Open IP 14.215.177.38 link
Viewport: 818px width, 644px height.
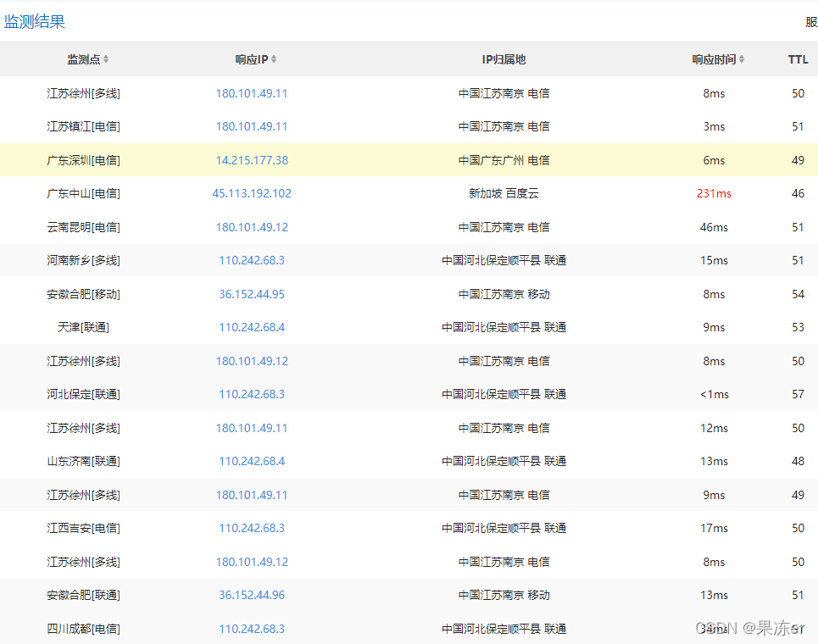[x=252, y=160]
